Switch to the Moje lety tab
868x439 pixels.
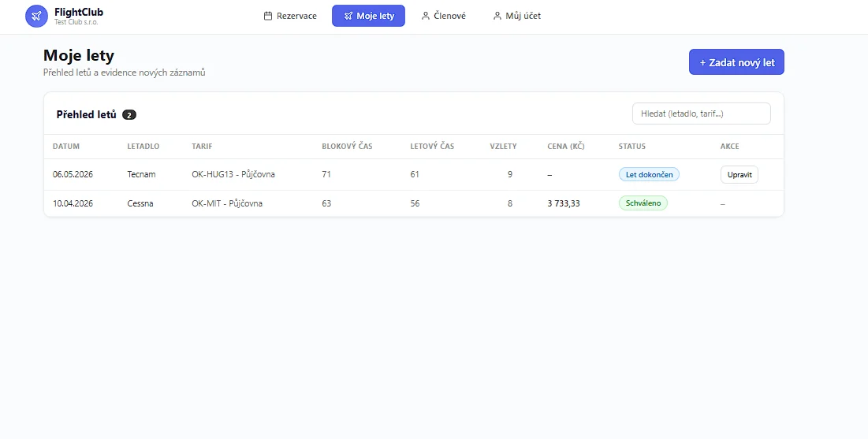[369, 16]
